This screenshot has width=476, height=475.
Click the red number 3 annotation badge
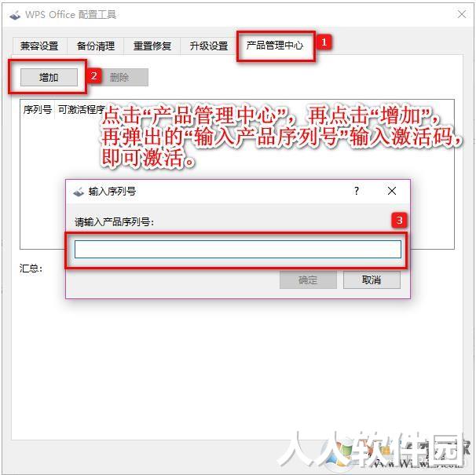pos(399,220)
